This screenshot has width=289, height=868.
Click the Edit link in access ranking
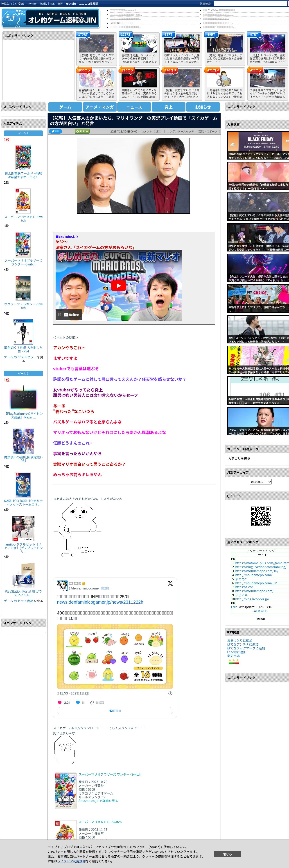pos(234,607)
